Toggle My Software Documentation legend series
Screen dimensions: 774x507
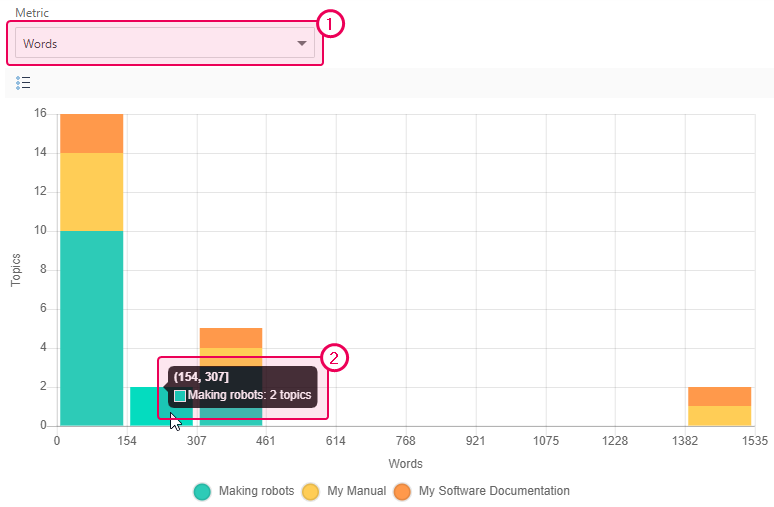click(402, 492)
